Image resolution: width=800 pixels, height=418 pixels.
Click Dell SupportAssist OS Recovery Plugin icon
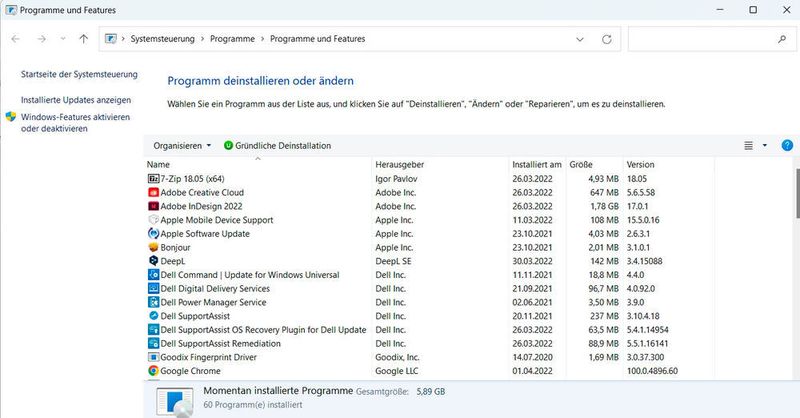point(153,330)
